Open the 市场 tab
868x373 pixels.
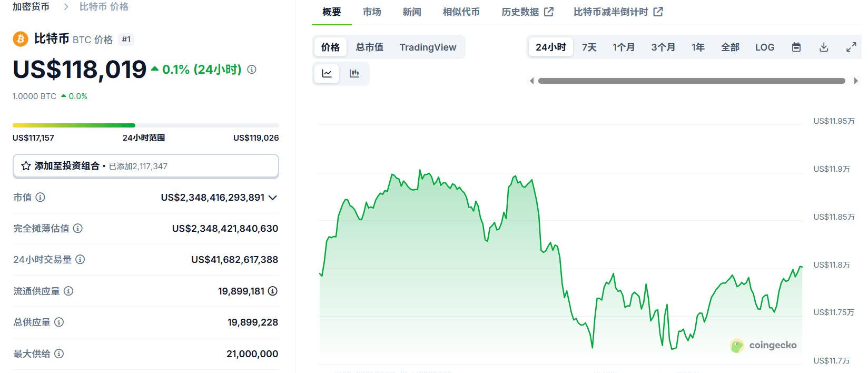(x=372, y=12)
